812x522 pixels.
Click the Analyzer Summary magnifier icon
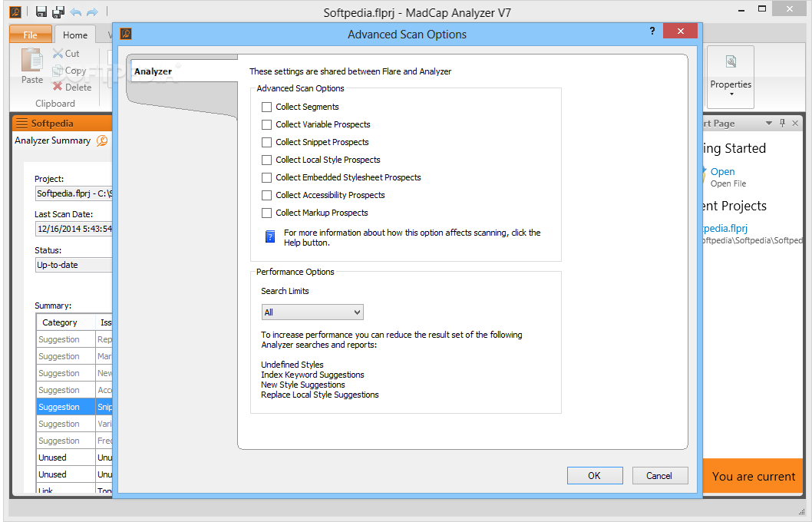pyautogui.click(x=102, y=140)
